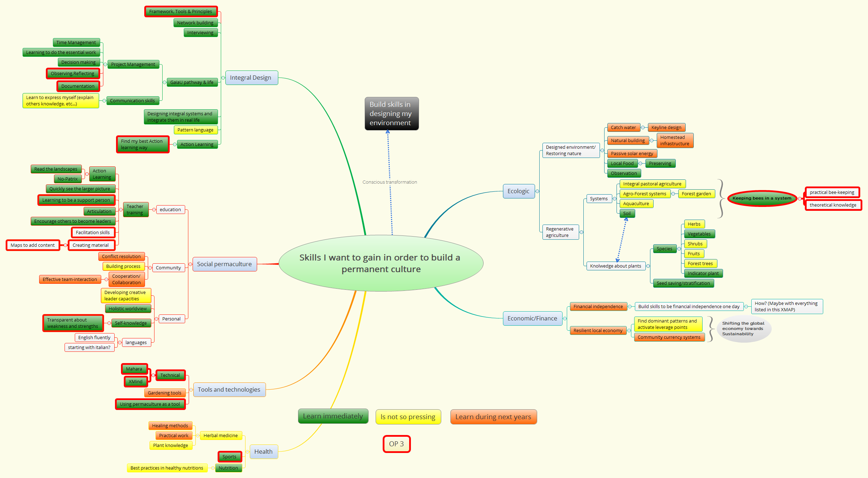Viewport: 868px width, 478px height.
Task: Select the Social permaculture topic
Action: click(224, 264)
